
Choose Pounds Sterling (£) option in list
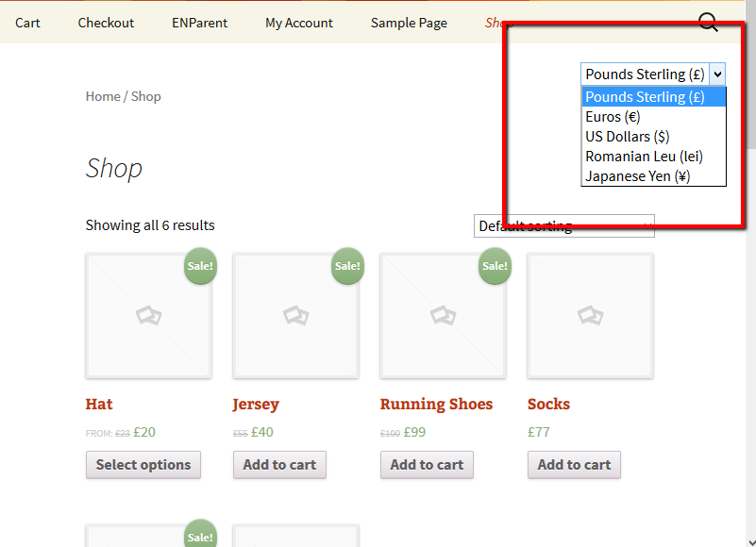click(x=653, y=97)
